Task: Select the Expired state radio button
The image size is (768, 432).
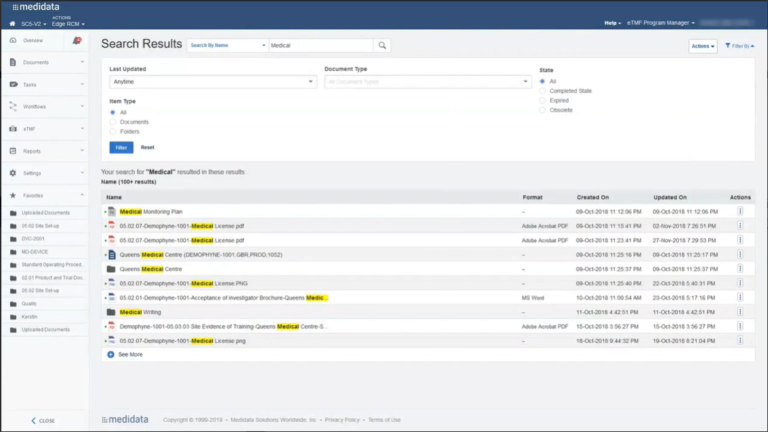Action: pos(542,100)
